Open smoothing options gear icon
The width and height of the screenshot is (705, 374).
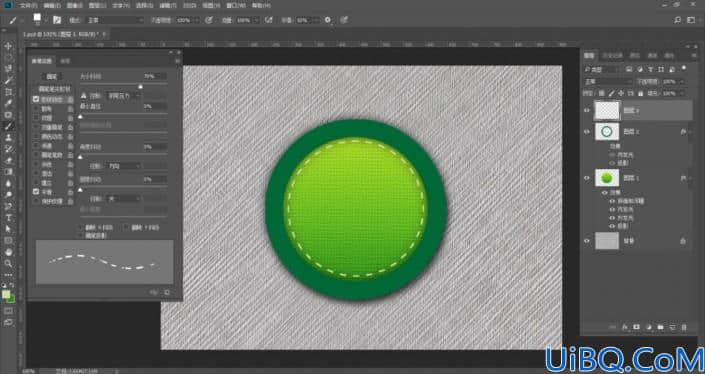click(x=328, y=20)
